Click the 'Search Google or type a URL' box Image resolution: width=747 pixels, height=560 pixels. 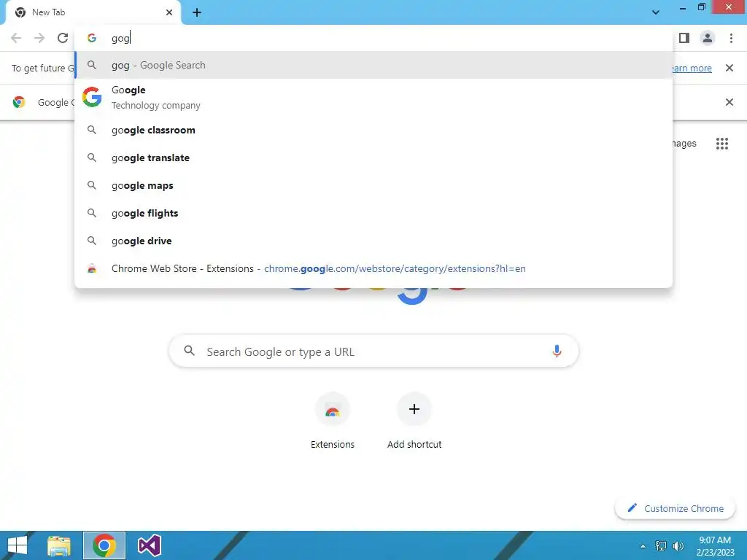coord(374,351)
